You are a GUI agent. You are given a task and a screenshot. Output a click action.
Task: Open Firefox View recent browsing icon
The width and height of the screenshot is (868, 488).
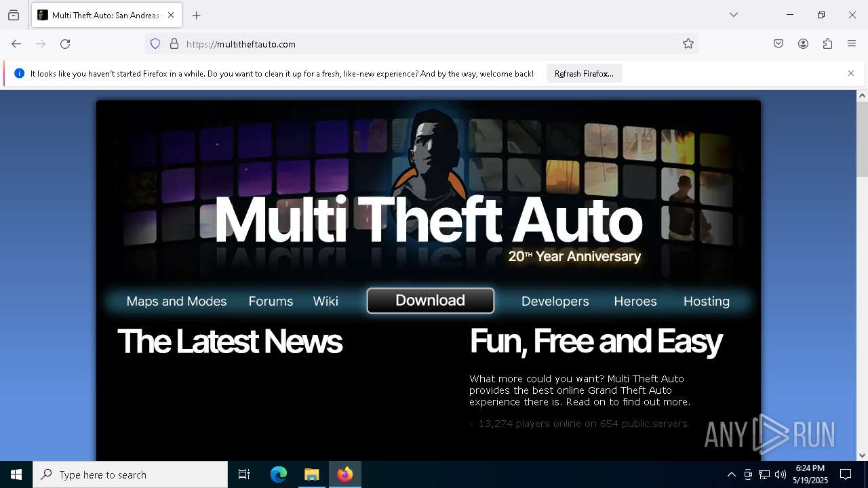pos(14,15)
